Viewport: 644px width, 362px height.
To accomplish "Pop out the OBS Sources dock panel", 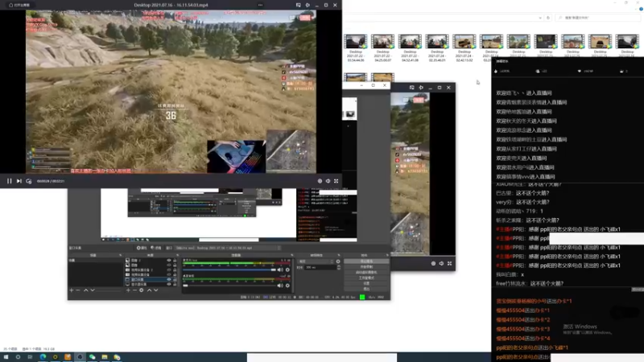I will point(177,255).
